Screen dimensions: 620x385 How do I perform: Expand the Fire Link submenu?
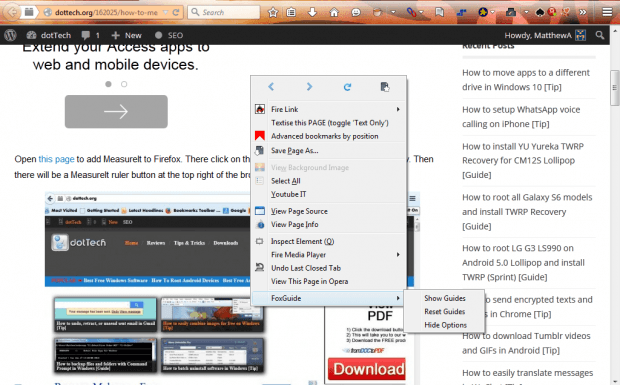coord(329,109)
